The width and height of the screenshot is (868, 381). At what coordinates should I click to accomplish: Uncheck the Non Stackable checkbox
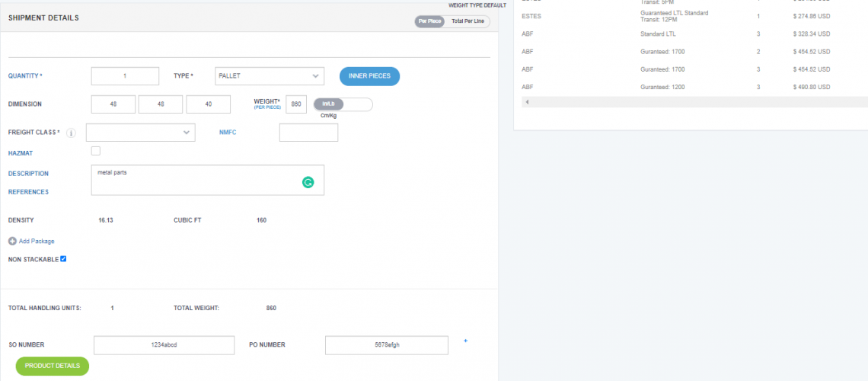(63, 259)
